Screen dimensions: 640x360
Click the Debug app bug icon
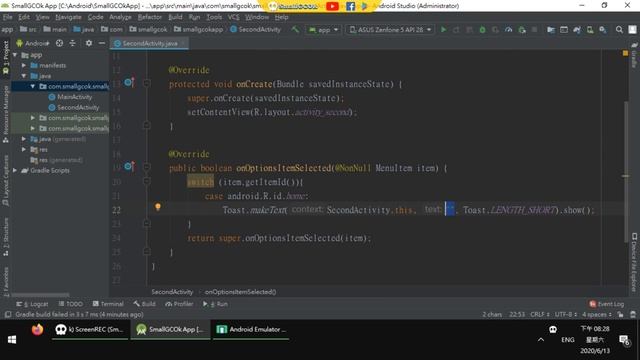click(x=482, y=30)
